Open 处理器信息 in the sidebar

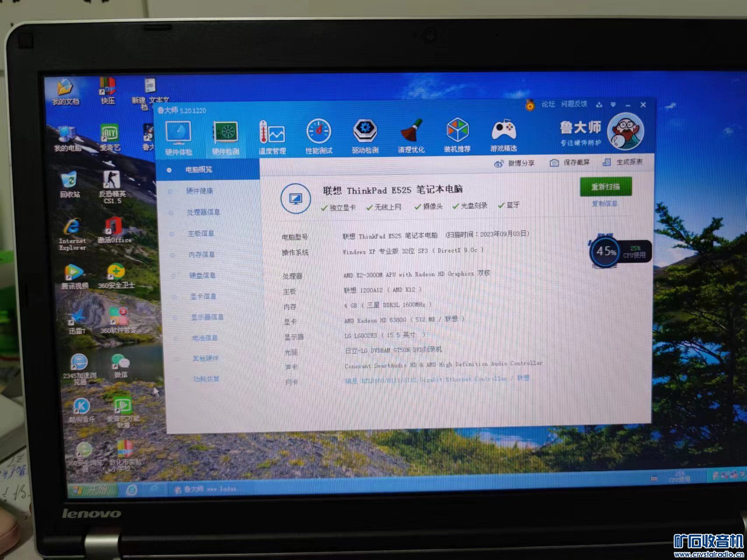click(204, 212)
